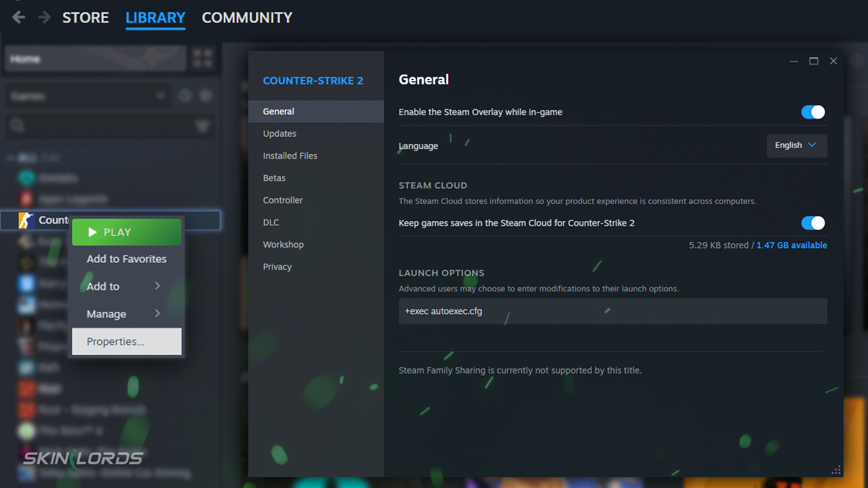The width and height of the screenshot is (868, 488).
Task: Close the Counter-Strike 2 properties window
Action: coord(833,61)
